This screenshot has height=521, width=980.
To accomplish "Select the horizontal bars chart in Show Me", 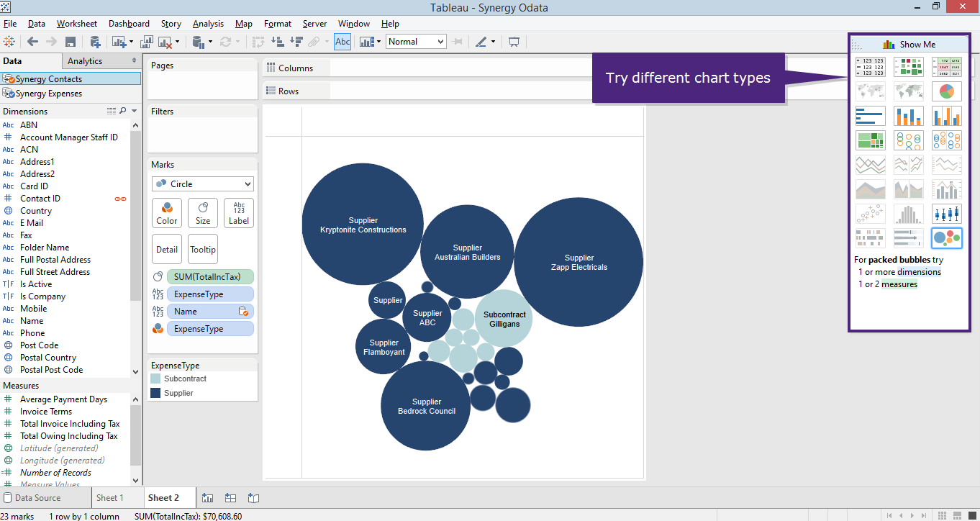I will click(x=871, y=116).
